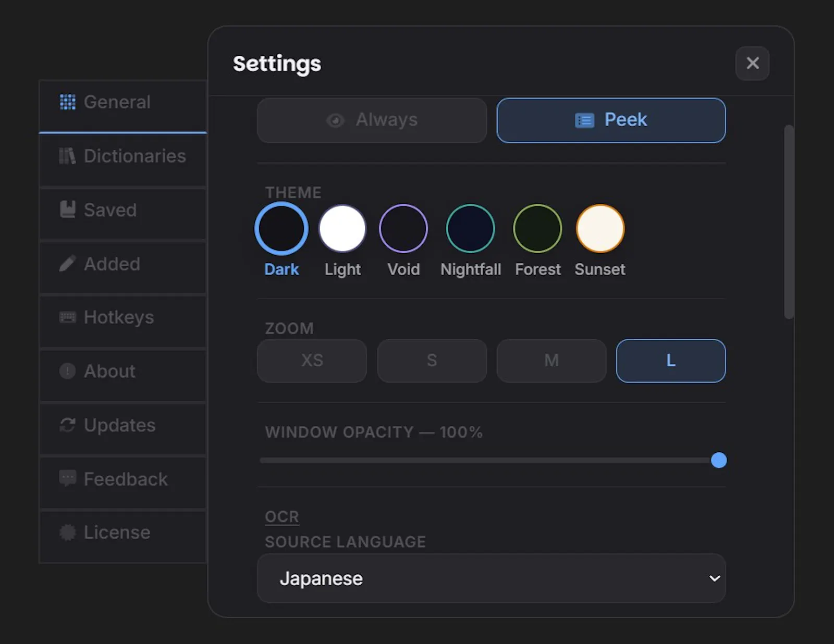The width and height of the screenshot is (834, 644).
Task: Click the Updates refresh icon
Action: pos(67,425)
